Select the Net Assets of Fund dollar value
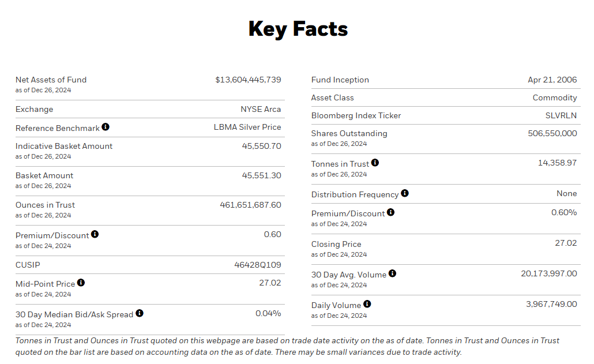This screenshot has width=594, height=364. pos(248,80)
